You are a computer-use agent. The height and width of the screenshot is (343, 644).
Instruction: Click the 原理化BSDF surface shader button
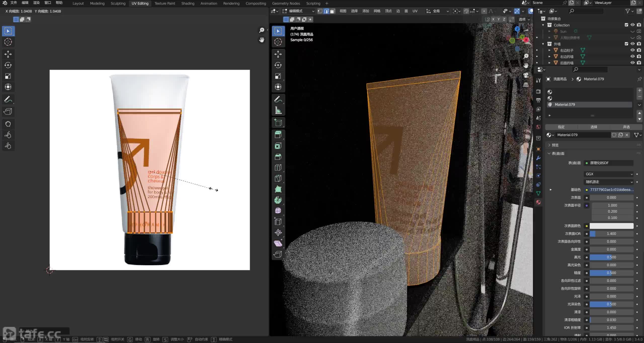(x=608, y=163)
